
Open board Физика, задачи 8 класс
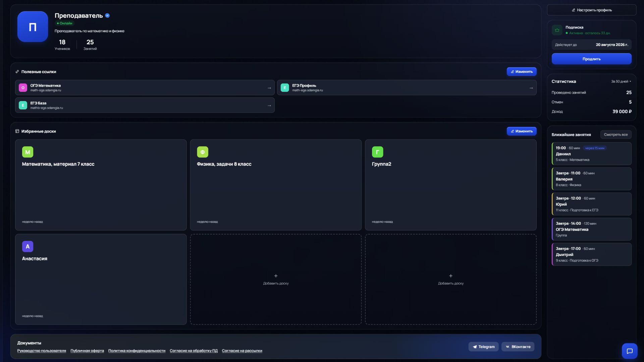point(276,185)
